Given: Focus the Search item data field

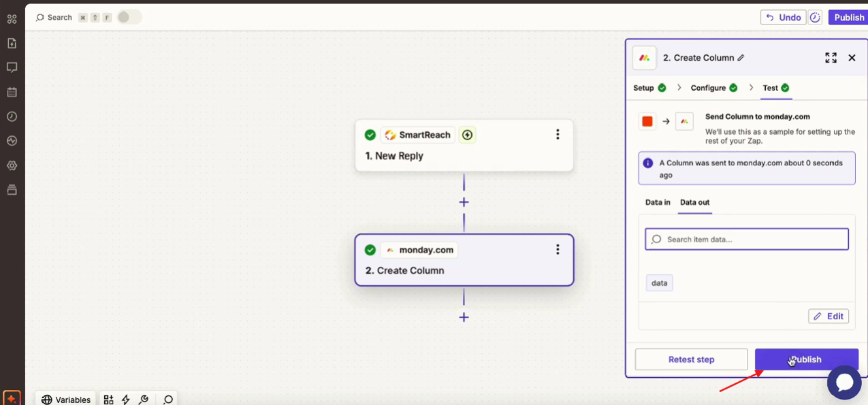Looking at the screenshot, I should (747, 240).
